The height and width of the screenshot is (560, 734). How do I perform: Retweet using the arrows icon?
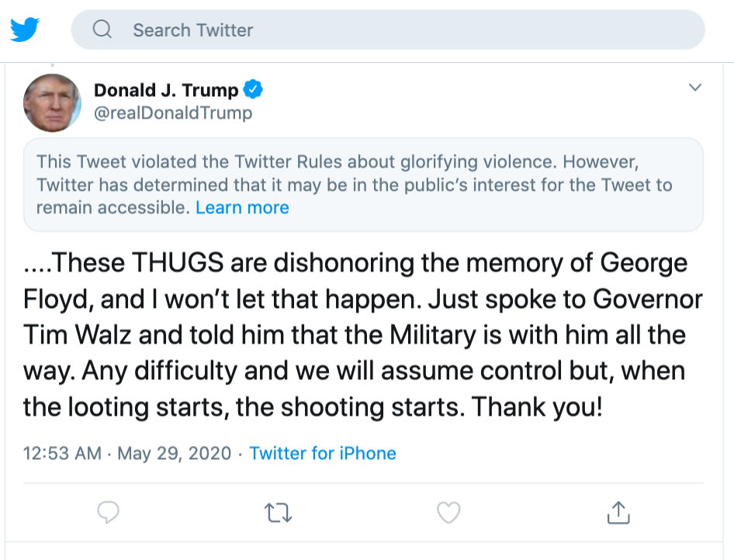tap(277, 512)
